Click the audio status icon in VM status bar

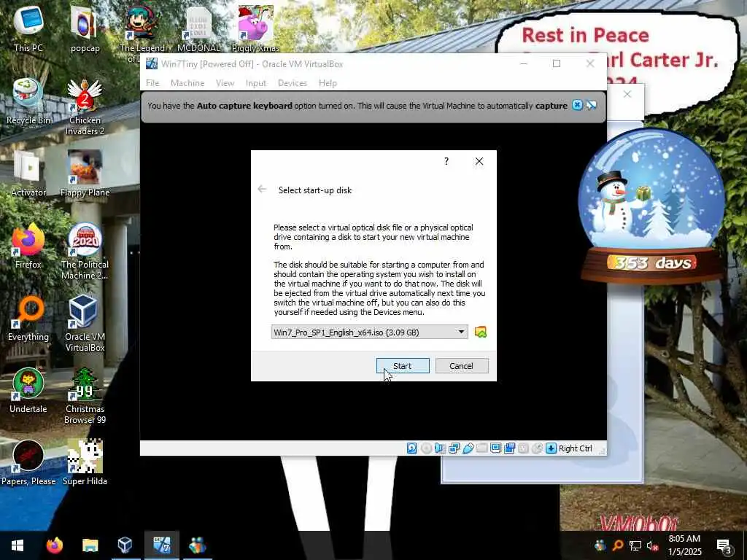(x=440, y=448)
